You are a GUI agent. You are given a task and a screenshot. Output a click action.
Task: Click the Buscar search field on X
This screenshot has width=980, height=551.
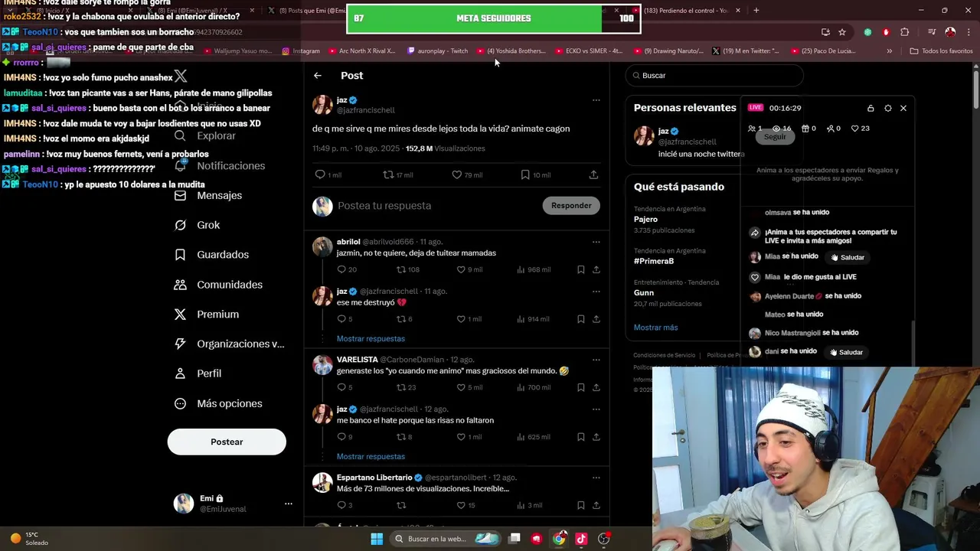[714, 76]
